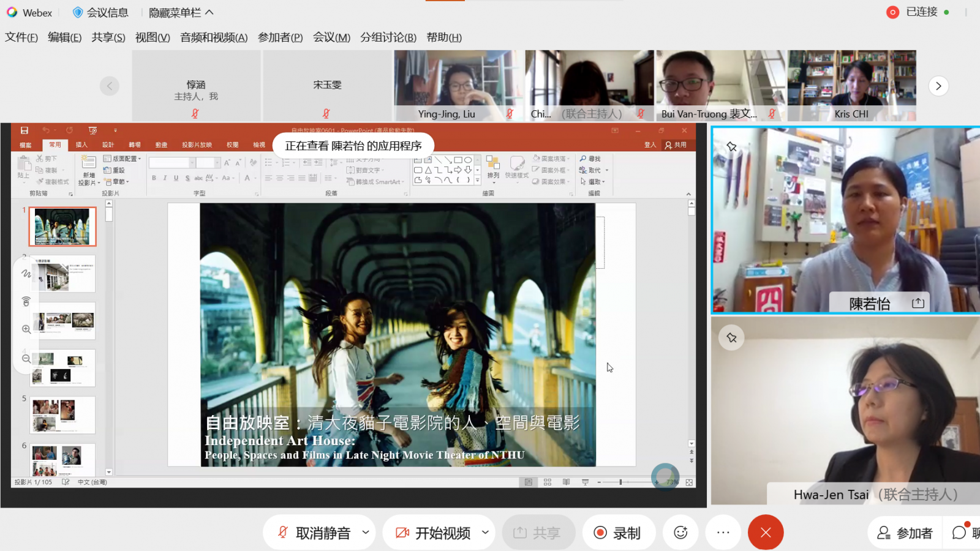Start recording with 录制 button
This screenshot has width=980, height=551.
coord(618,533)
